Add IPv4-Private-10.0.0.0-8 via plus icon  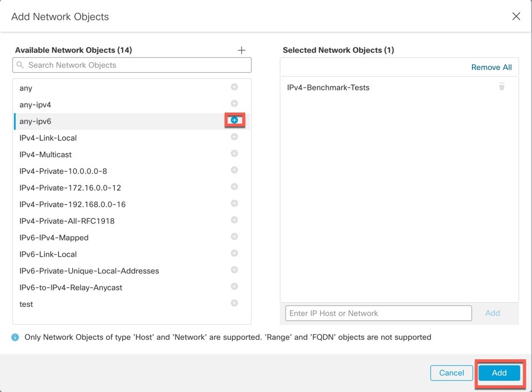pos(234,171)
